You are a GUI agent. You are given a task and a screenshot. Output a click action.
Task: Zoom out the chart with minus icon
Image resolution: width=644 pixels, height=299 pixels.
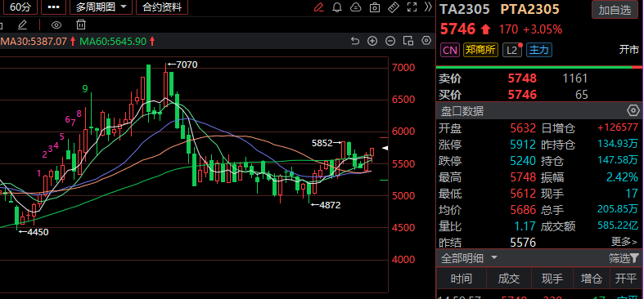(390, 41)
